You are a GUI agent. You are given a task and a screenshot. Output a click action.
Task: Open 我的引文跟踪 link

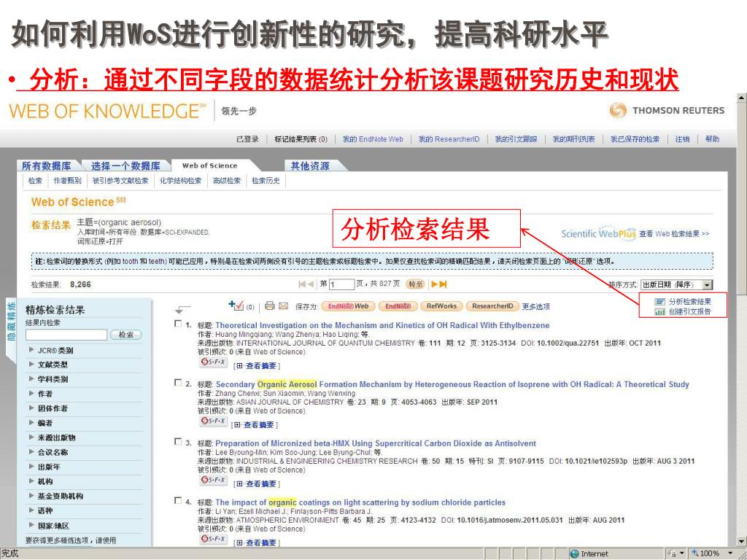click(516, 139)
